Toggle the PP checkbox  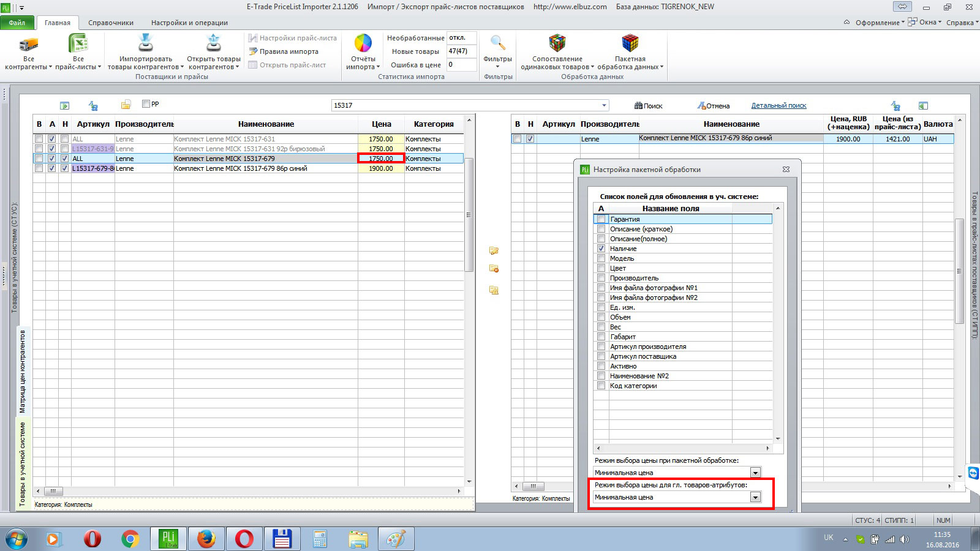coord(146,104)
